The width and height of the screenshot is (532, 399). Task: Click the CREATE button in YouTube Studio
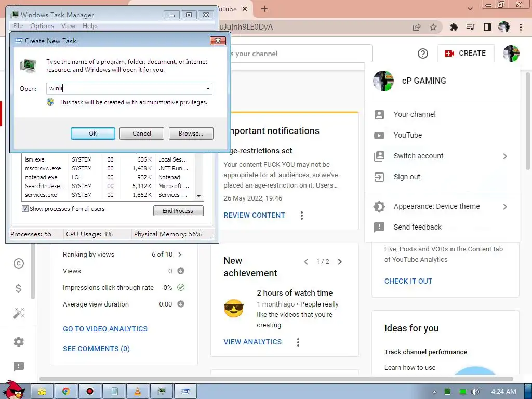click(465, 54)
